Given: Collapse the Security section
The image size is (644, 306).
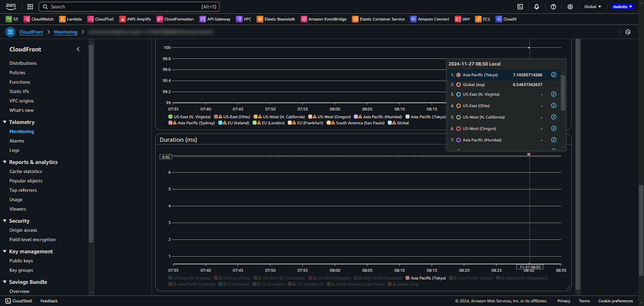Looking at the screenshot, I should (x=5, y=221).
